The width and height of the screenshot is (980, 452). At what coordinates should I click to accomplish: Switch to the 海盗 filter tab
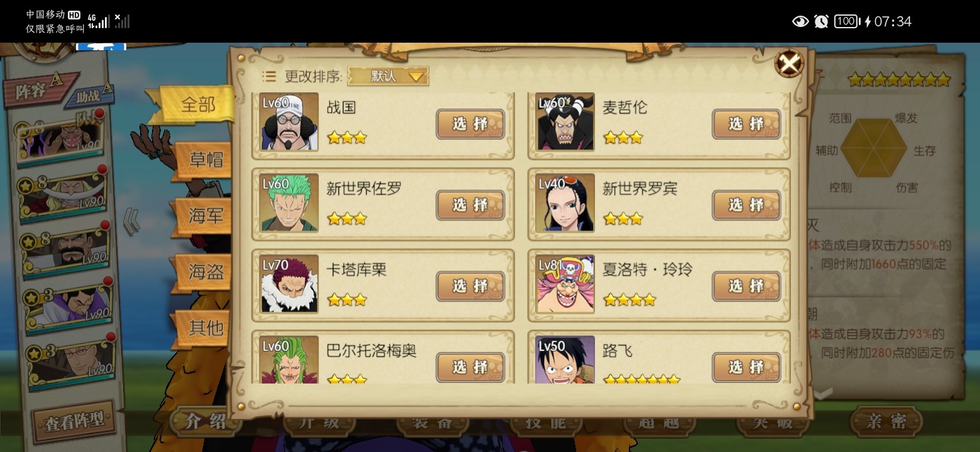coord(204,271)
